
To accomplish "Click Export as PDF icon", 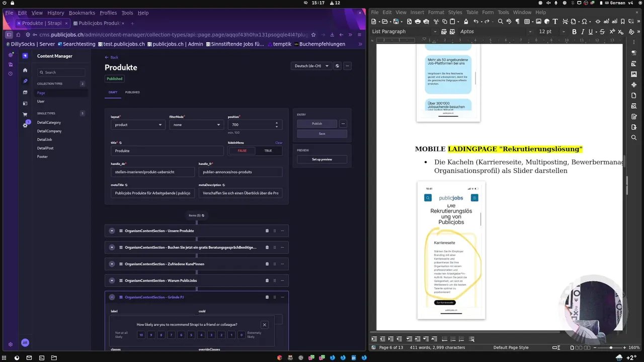I will click(x=409, y=22).
